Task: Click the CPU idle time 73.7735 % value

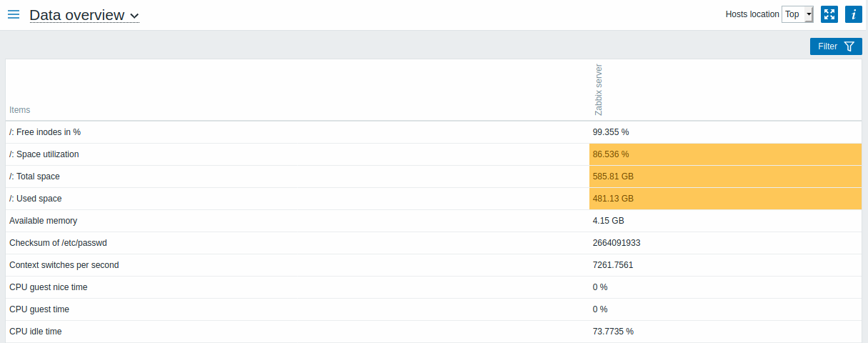Action: click(x=613, y=332)
